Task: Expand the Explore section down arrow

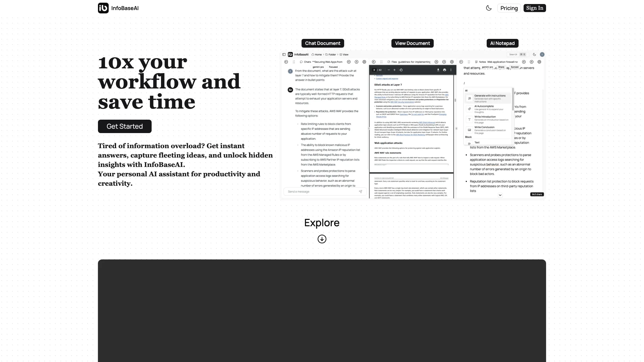Action: [322, 239]
